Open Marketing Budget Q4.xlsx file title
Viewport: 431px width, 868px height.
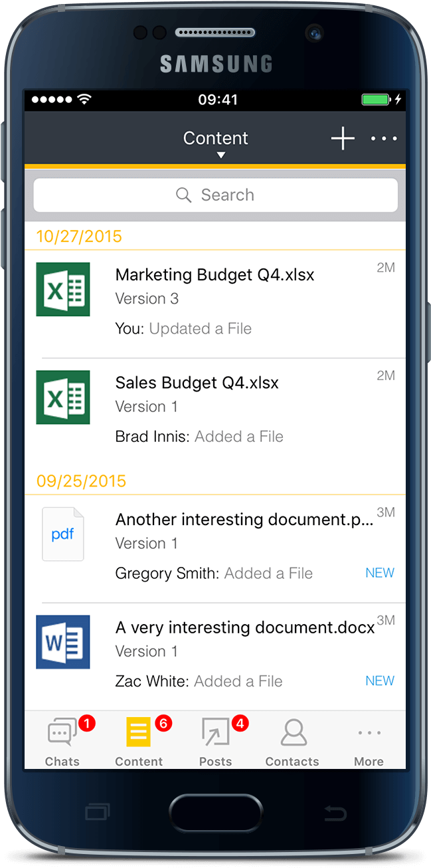pyautogui.click(x=215, y=274)
